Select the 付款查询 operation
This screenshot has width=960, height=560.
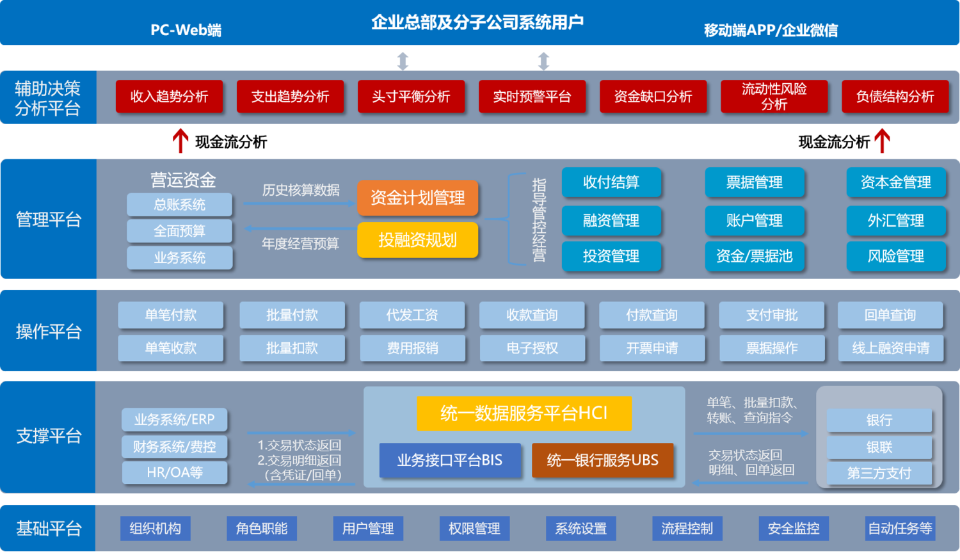[652, 315]
